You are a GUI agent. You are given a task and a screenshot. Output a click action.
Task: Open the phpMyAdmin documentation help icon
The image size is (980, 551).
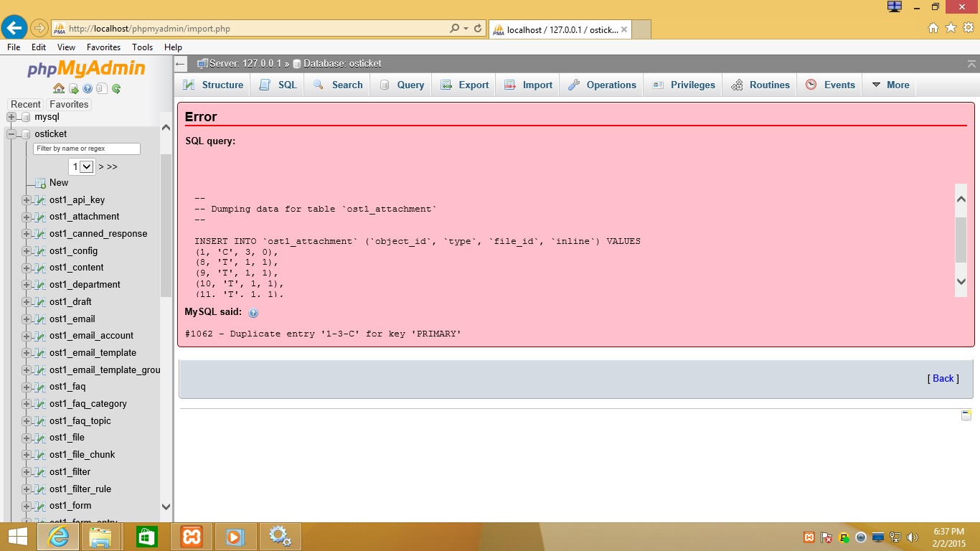point(88,89)
